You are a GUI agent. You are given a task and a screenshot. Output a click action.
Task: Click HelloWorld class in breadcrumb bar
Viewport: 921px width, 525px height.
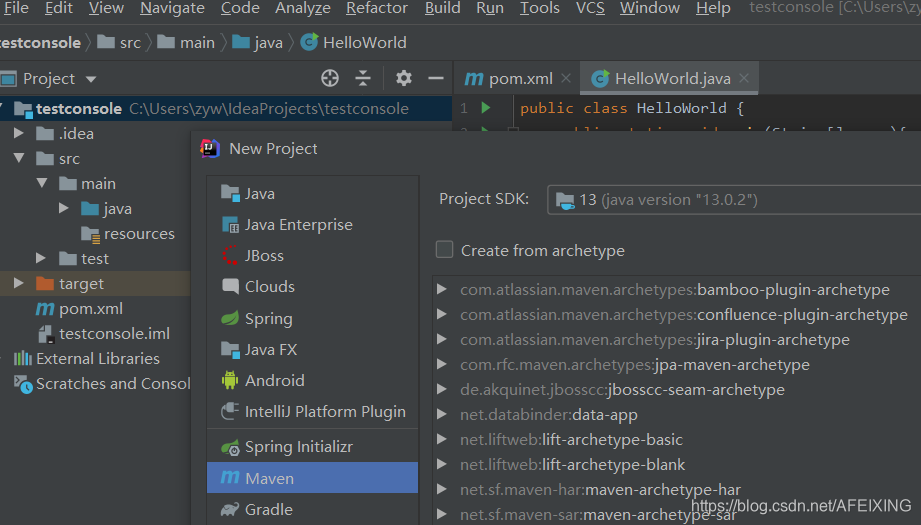pyautogui.click(x=354, y=42)
